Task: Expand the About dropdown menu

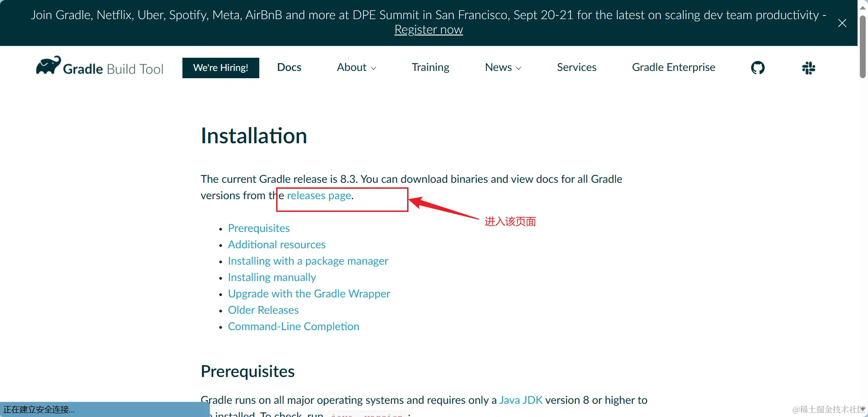Action: click(357, 67)
